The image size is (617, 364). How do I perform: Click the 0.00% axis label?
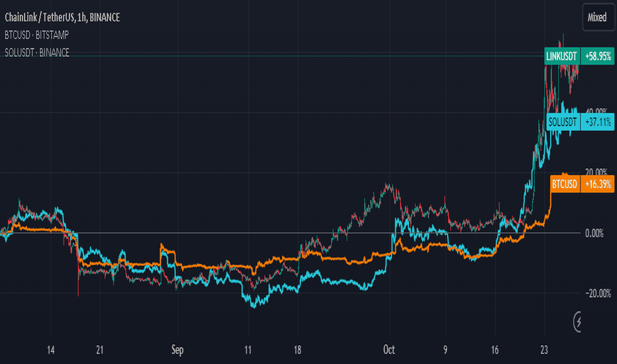tap(594, 234)
